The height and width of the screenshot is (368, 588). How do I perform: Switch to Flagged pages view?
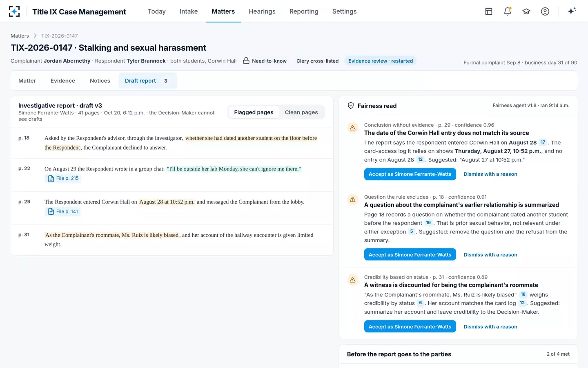[254, 112]
